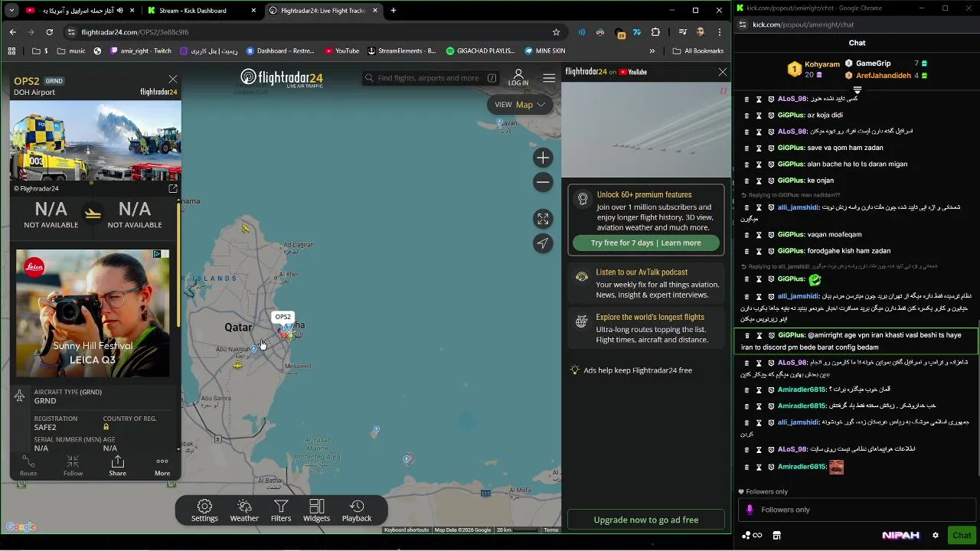Screen dimensions: 980x551
Task: Open Flightradar24 map Settings
Action: pyautogui.click(x=204, y=510)
